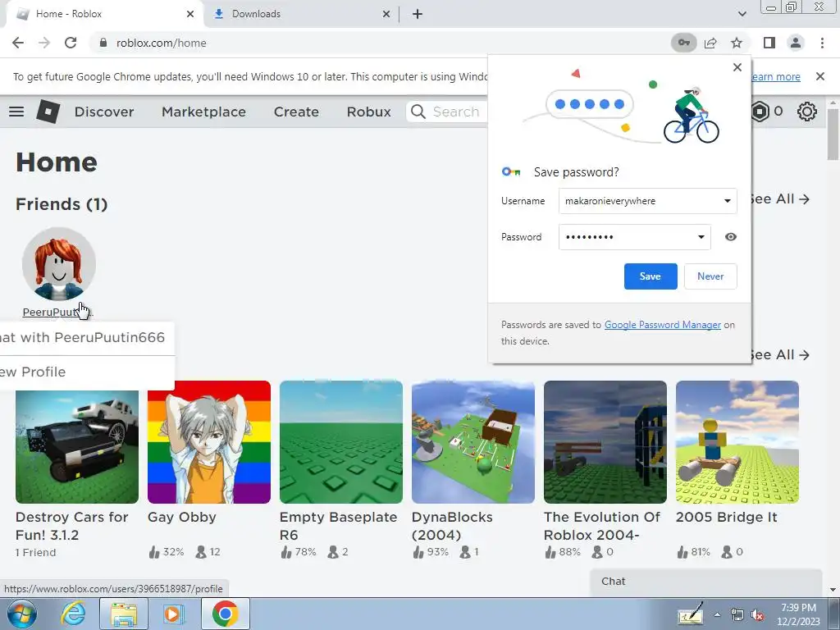Viewport: 840px width, 630px height.
Task: Click the browser back arrow
Action: coord(18,43)
